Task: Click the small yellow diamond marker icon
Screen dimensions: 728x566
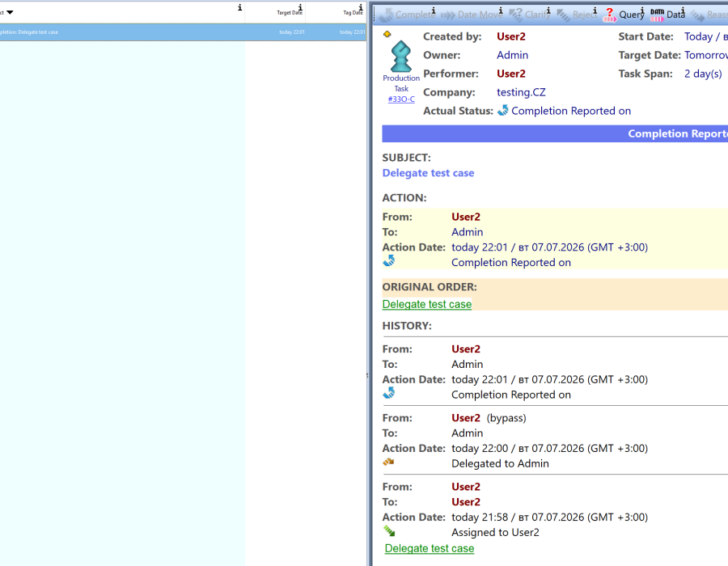Action: [x=387, y=34]
